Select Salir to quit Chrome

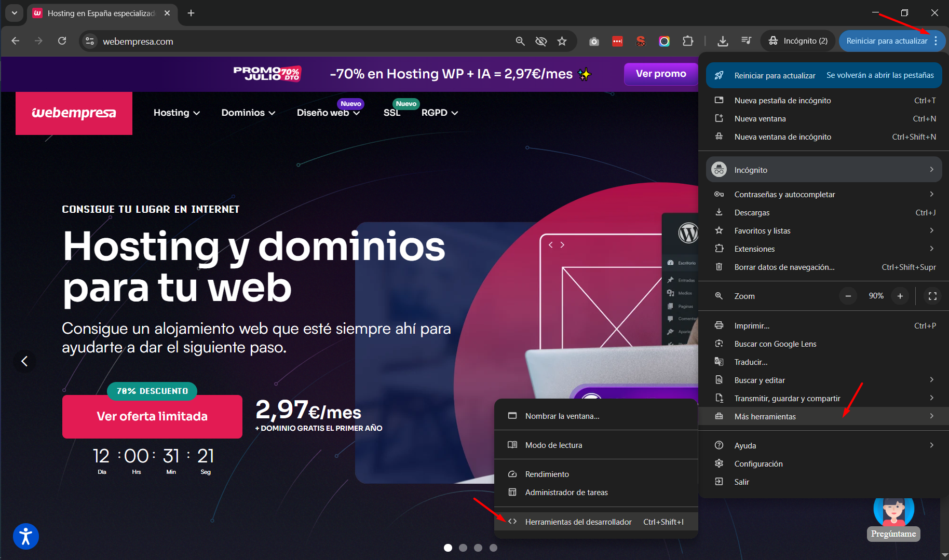point(824,482)
